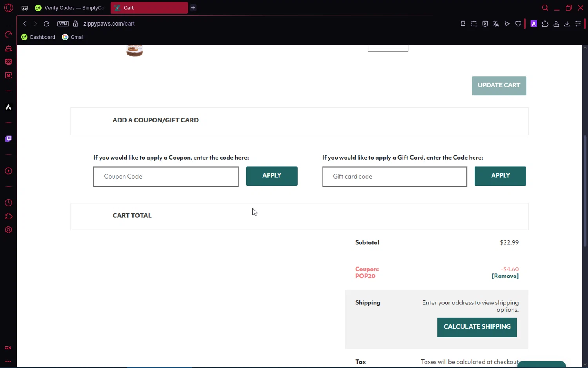The height and width of the screenshot is (368, 588).
Task: Open the purple A extension icon
Action: point(534,24)
